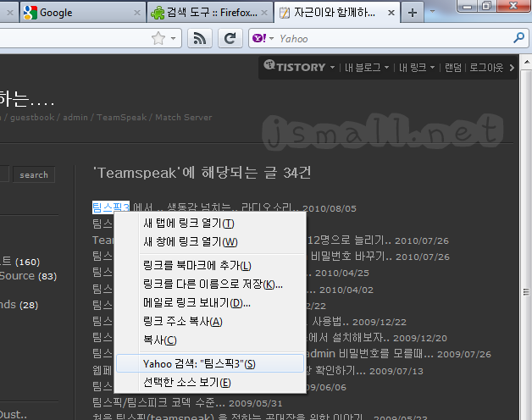
Task: Open the address bar history dropdown arrow
Action: [x=174, y=38]
